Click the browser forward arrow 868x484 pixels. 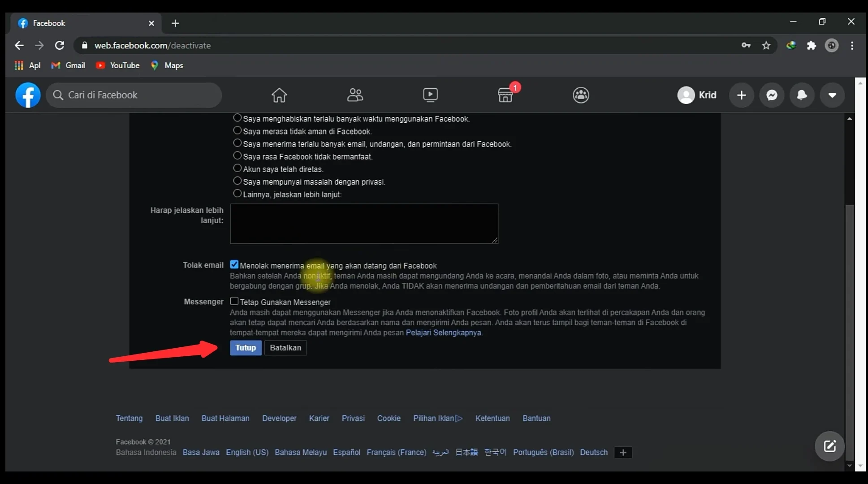(x=39, y=45)
